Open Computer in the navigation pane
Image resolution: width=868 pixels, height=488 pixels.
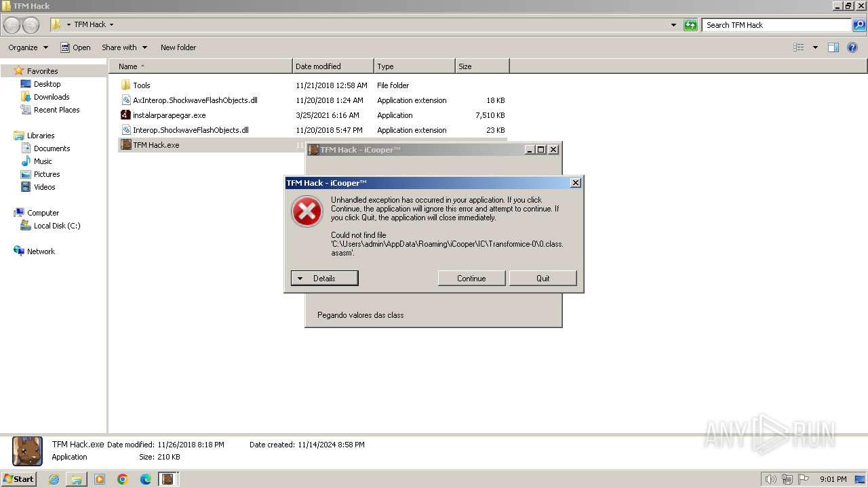[x=43, y=213]
